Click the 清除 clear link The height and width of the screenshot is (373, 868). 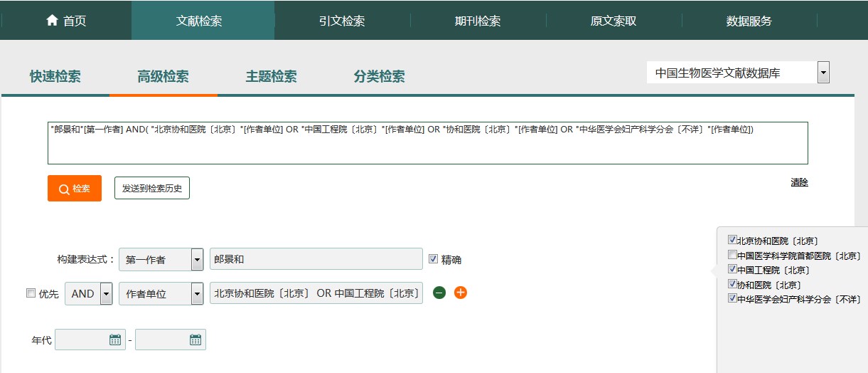click(799, 182)
